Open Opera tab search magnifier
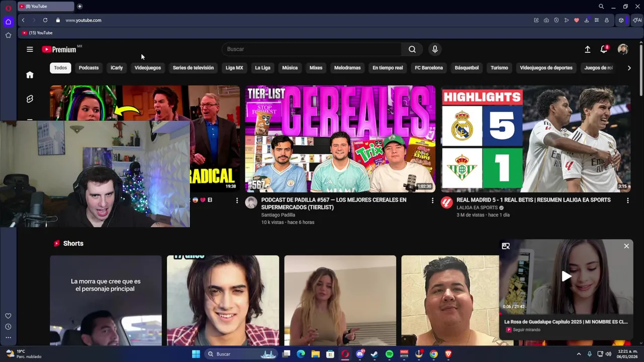This screenshot has width=644, height=362. click(601, 7)
